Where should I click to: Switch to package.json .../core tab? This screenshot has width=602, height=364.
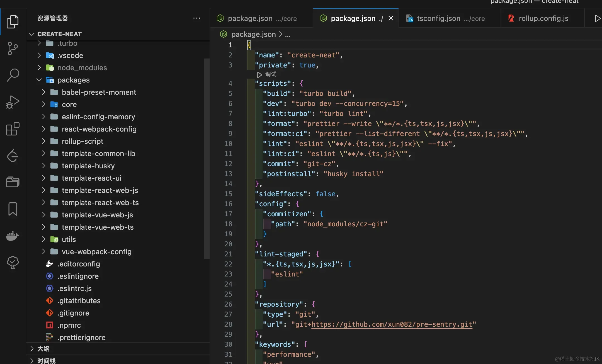coord(261,18)
